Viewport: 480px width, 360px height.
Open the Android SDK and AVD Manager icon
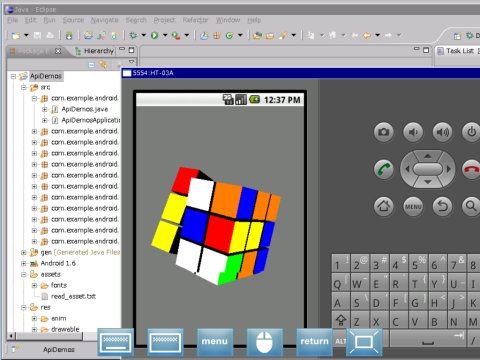(x=69, y=35)
